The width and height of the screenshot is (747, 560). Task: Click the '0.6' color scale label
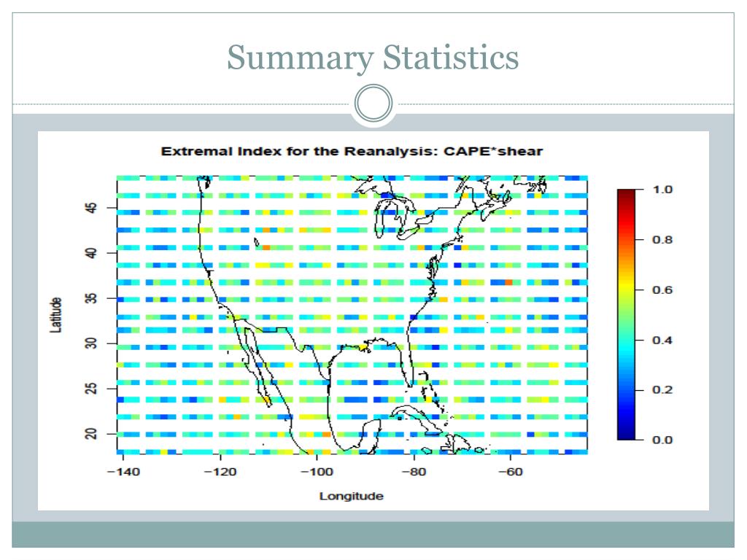[662, 289]
